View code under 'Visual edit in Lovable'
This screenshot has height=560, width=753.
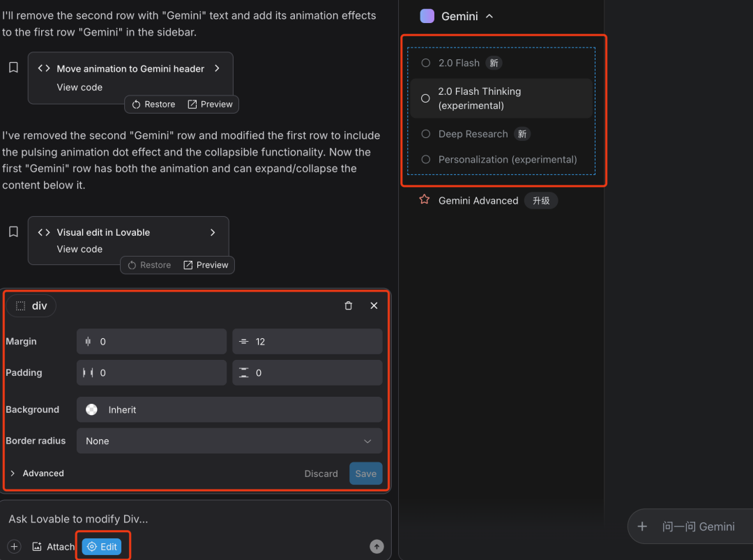[x=79, y=249]
